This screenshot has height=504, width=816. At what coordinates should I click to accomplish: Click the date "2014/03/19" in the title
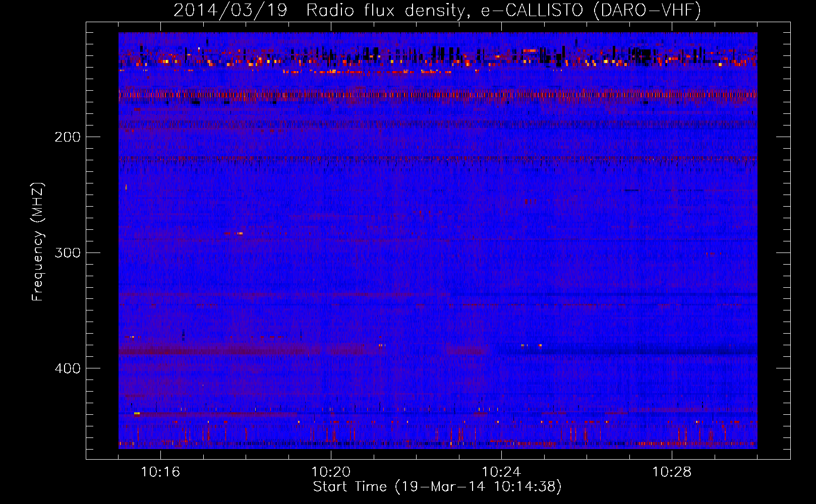point(230,11)
